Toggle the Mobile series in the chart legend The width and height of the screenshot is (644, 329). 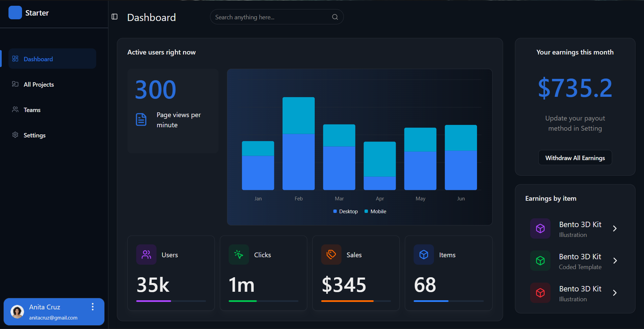375,211
